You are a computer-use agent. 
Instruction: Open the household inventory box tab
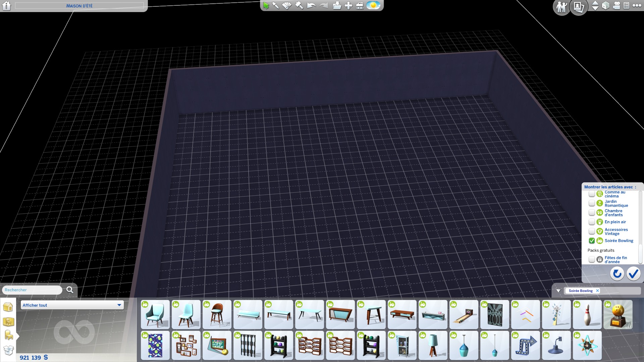(x=8, y=350)
